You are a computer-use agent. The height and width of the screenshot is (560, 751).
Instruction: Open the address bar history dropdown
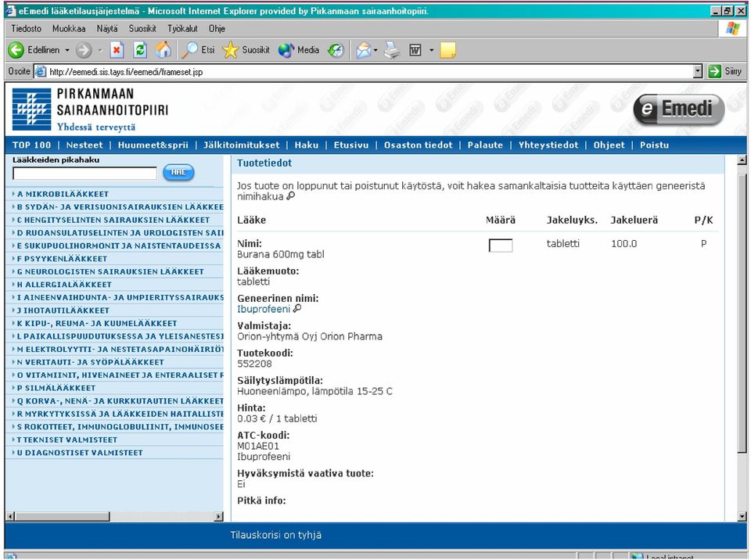[x=698, y=71]
